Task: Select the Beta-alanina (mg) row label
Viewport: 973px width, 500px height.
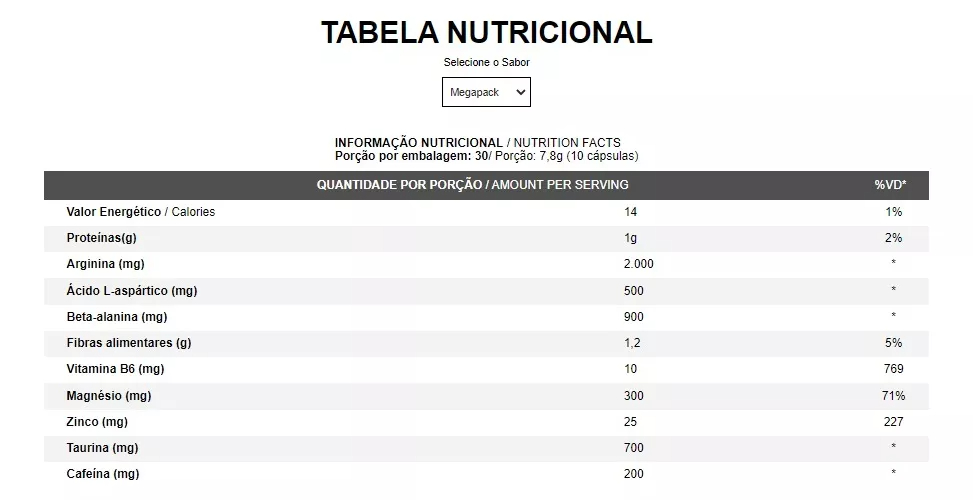Action: (x=116, y=317)
